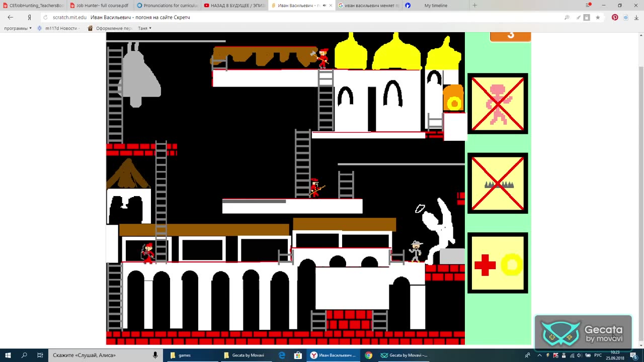Click the blue circular extension icon beside Pinterest
Viewport: 644px width, 362px height.
tap(626, 17)
